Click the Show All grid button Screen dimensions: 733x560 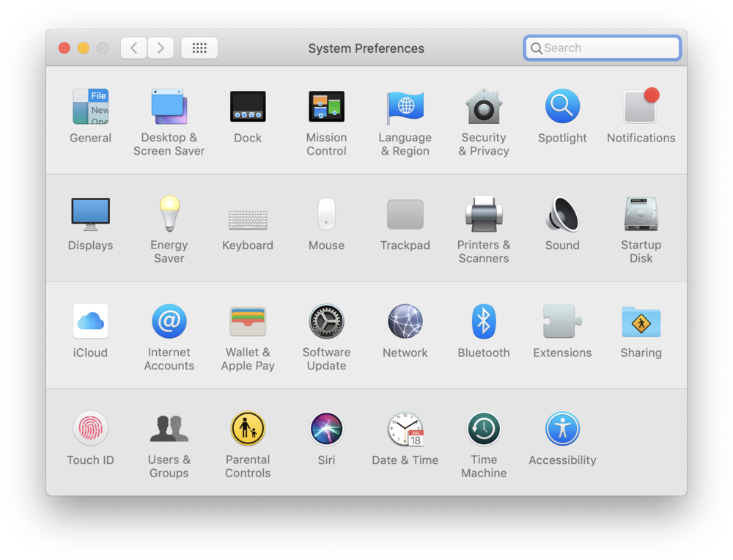[199, 48]
